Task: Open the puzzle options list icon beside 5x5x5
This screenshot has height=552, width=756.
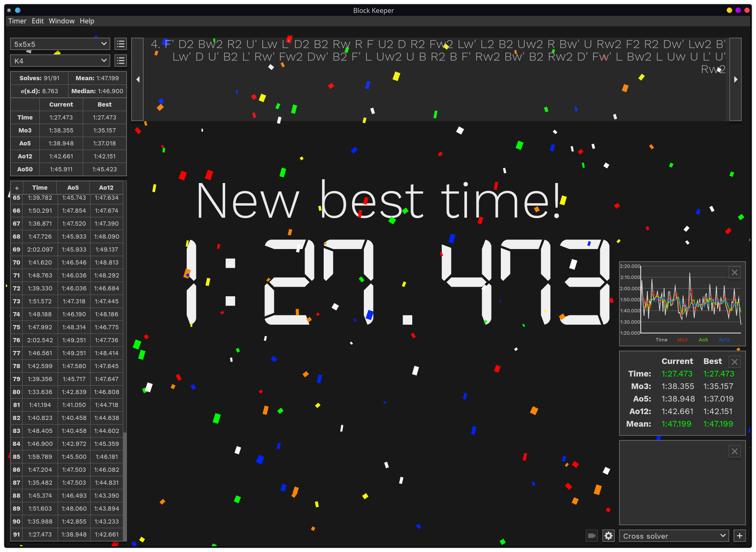Action: pyautogui.click(x=121, y=44)
